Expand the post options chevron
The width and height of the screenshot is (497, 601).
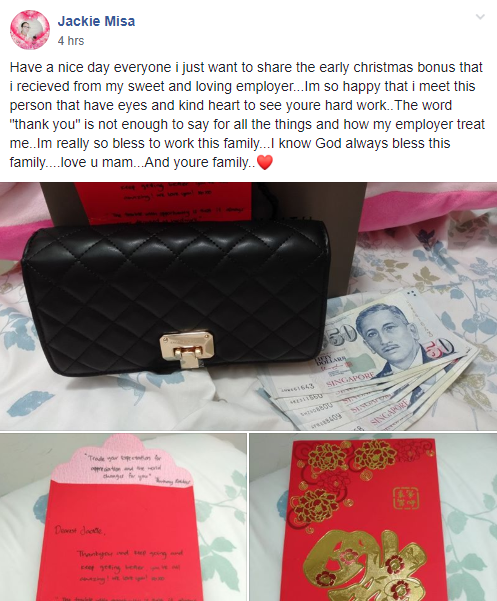pyautogui.click(x=480, y=17)
